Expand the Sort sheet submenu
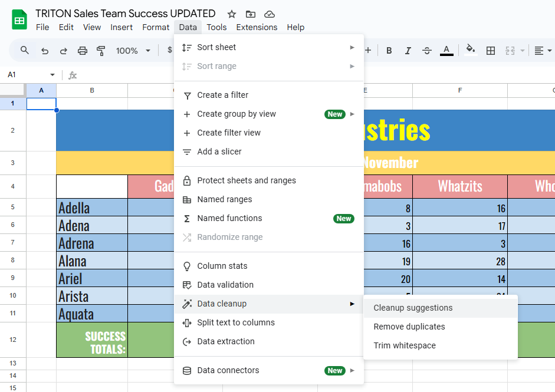The image size is (555, 392). pyautogui.click(x=268, y=47)
